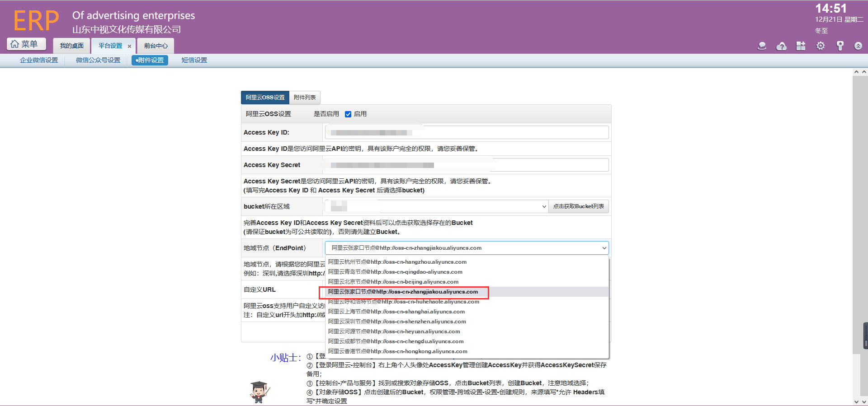Image resolution: width=868 pixels, height=406 pixels.
Task: Switch to 我的桌面 tab
Action: (72, 46)
